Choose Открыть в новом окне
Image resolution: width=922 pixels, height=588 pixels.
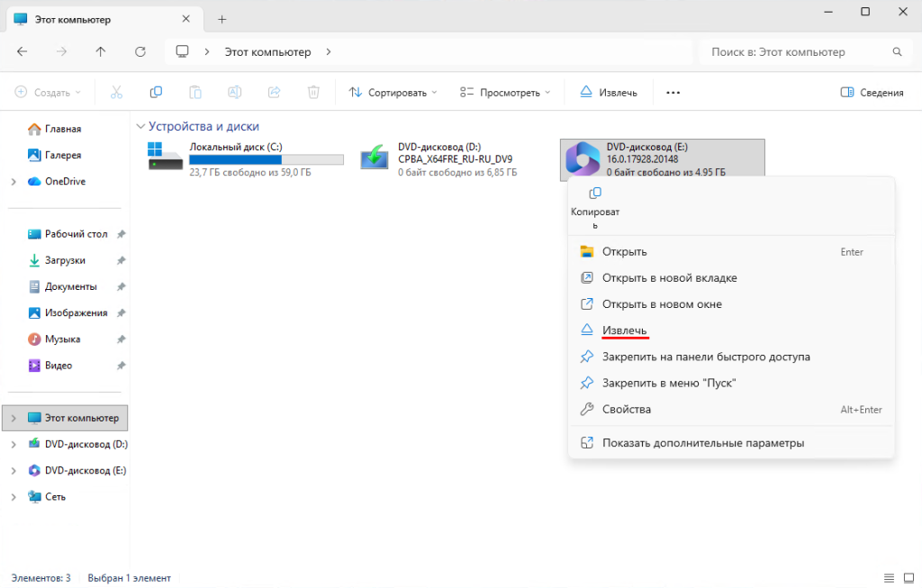pyautogui.click(x=731, y=304)
